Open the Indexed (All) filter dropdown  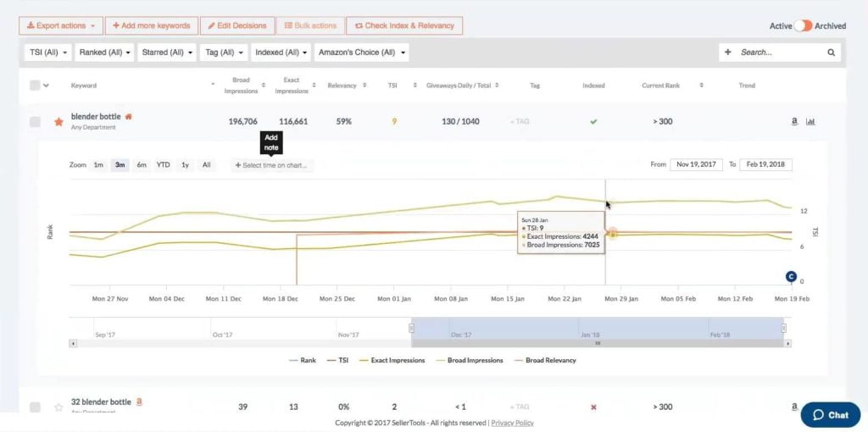(x=281, y=53)
